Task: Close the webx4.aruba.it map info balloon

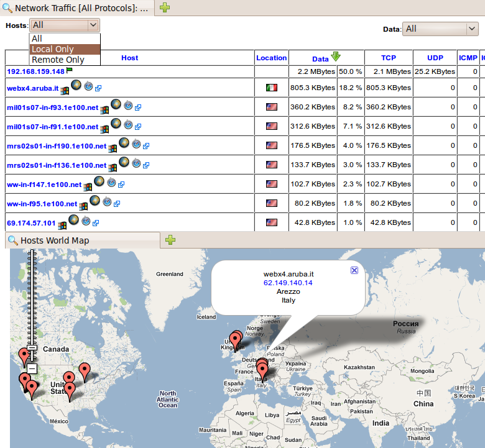Action: [354, 270]
